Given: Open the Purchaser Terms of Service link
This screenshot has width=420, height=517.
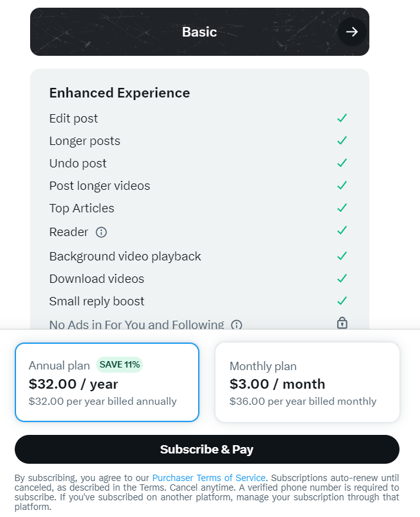Looking at the screenshot, I should [x=208, y=478].
